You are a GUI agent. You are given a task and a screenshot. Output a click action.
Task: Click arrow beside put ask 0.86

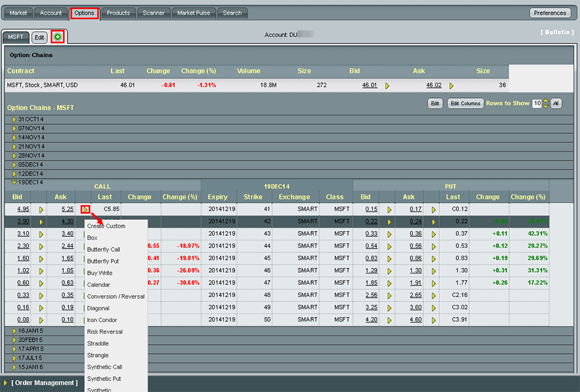point(433,259)
